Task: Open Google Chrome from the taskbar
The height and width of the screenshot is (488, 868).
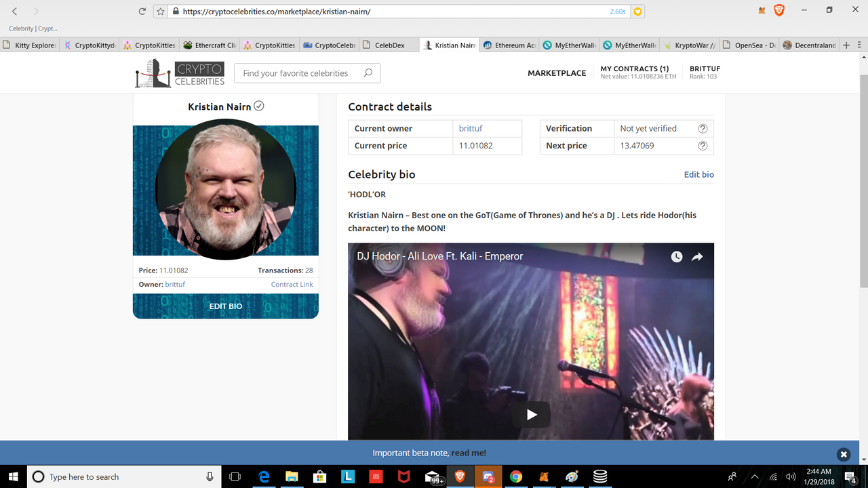Action: (516, 476)
